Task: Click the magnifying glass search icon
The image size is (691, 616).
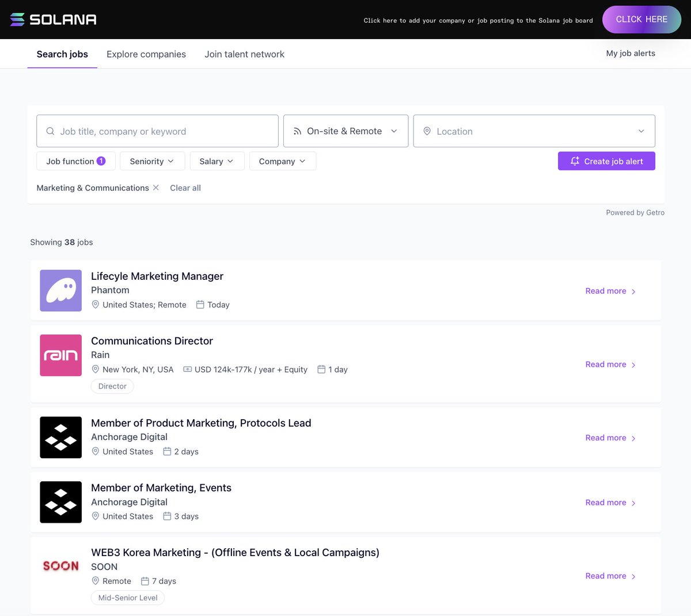Action: tap(50, 131)
